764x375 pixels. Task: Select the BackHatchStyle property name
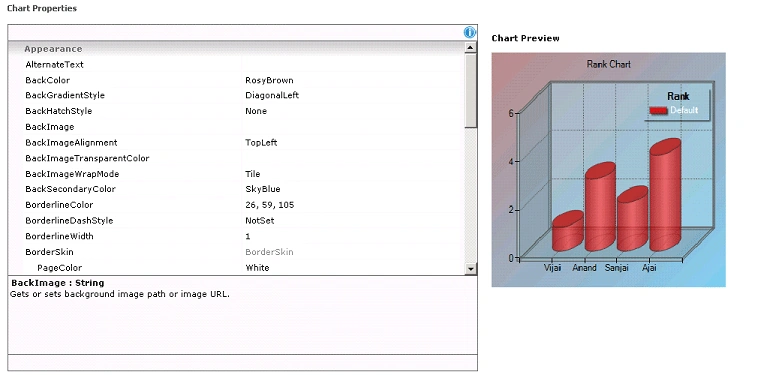pyautogui.click(x=58, y=111)
